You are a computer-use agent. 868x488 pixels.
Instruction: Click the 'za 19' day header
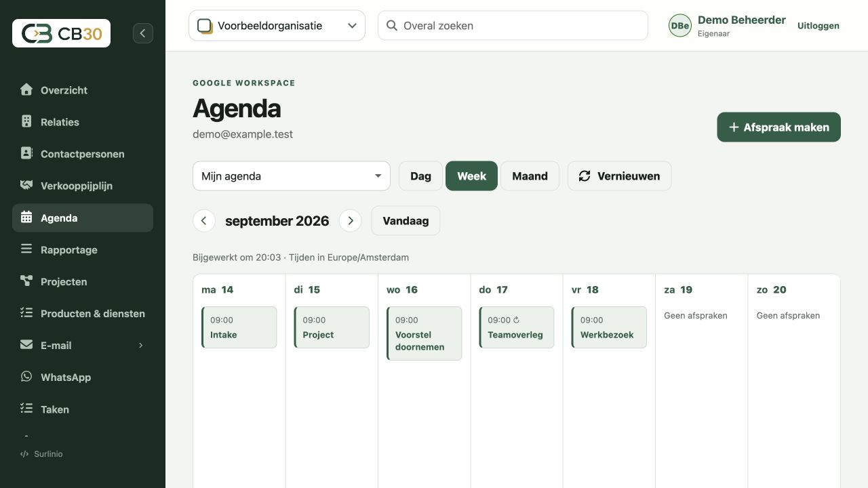click(x=678, y=289)
